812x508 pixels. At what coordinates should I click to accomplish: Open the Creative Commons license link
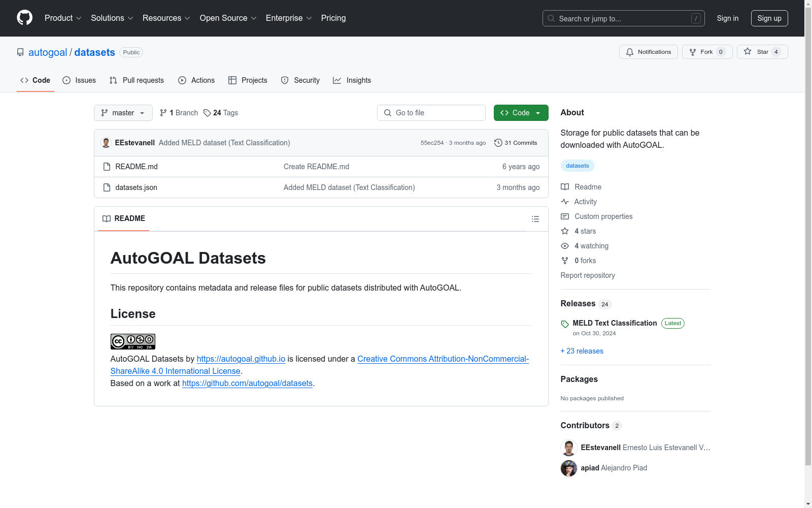pyautogui.click(x=320, y=365)
